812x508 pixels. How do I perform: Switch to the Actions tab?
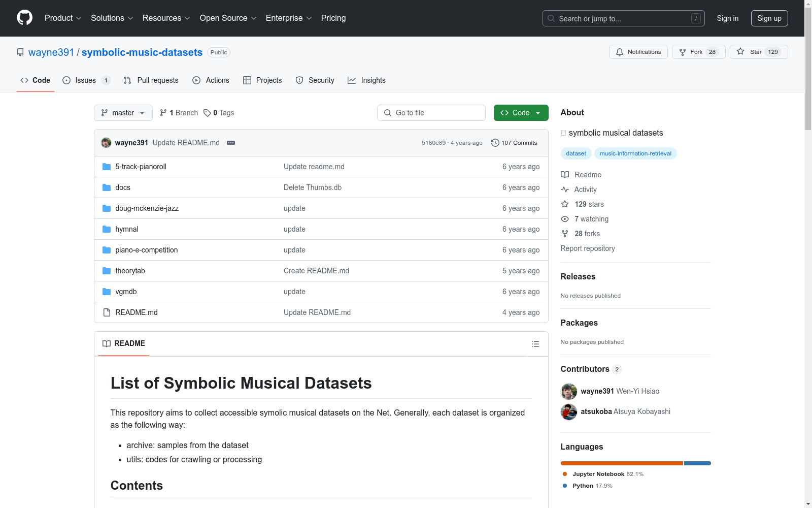pyautogui.click(x=211, y=80)
